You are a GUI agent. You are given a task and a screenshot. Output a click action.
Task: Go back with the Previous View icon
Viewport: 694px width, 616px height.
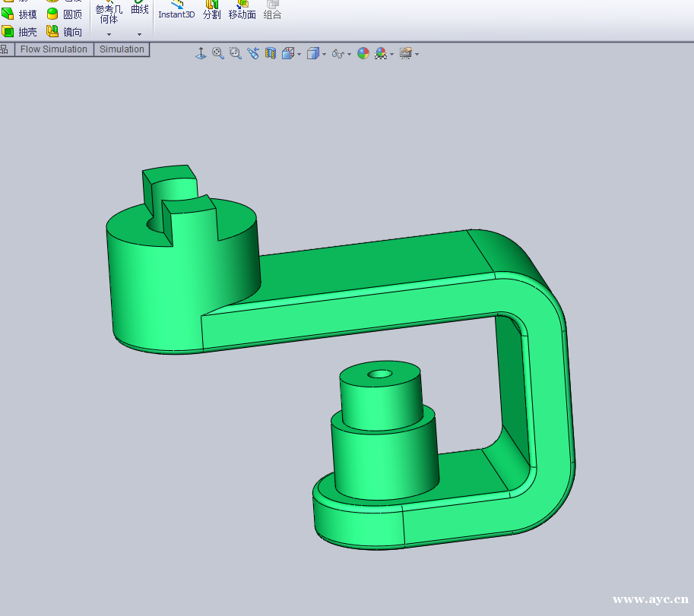[x=253, y=53]
